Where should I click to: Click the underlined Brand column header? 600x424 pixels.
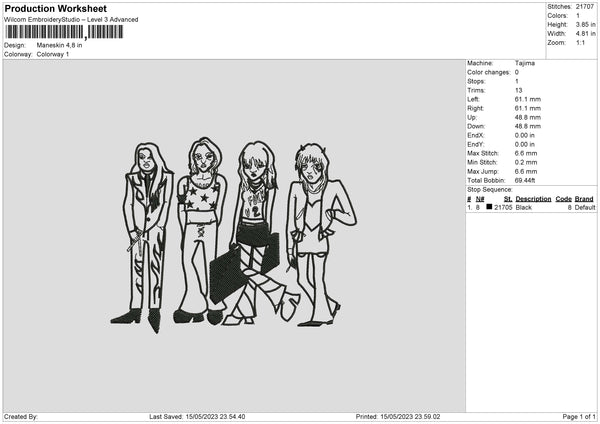point(584,199)
